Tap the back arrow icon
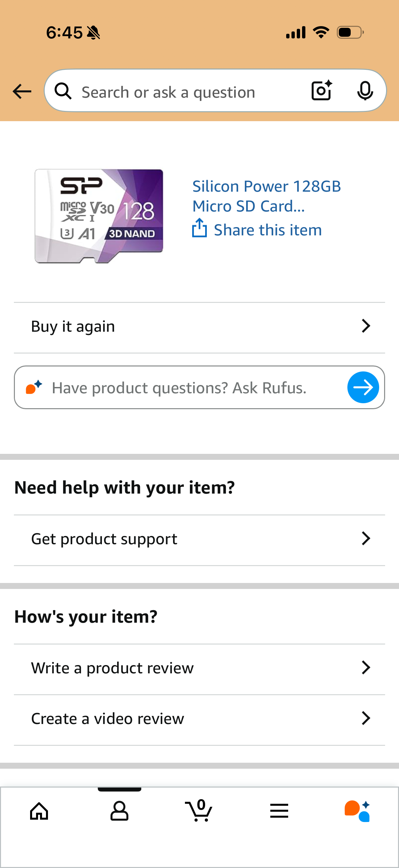Image resolution: width=399 pixels, height=868 pixels. pos(22,91)
